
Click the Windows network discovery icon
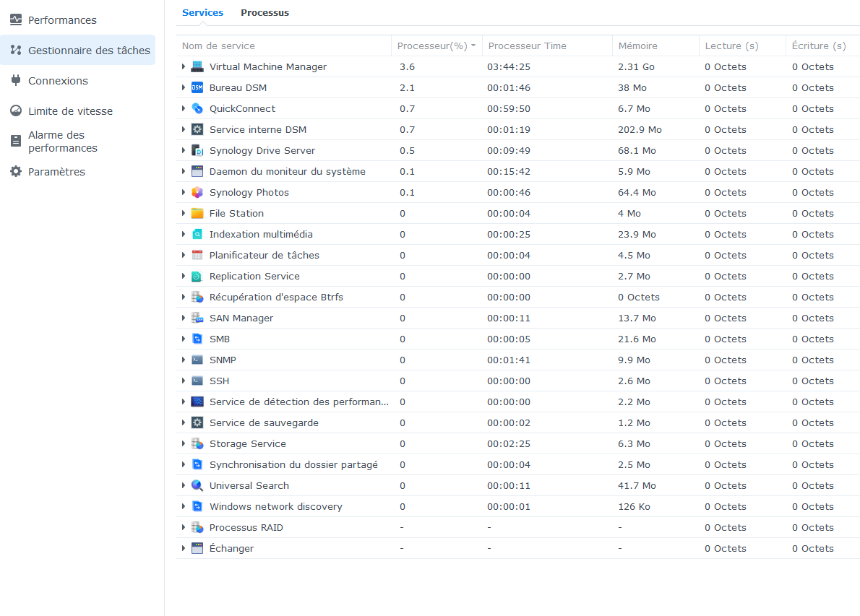tap(197, 506)
